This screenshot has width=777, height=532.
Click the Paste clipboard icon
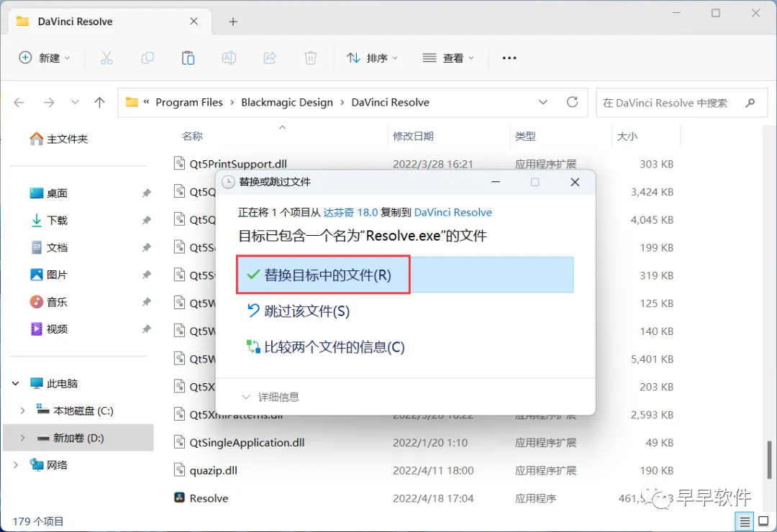pyautogui.click(x=188, y=58)
